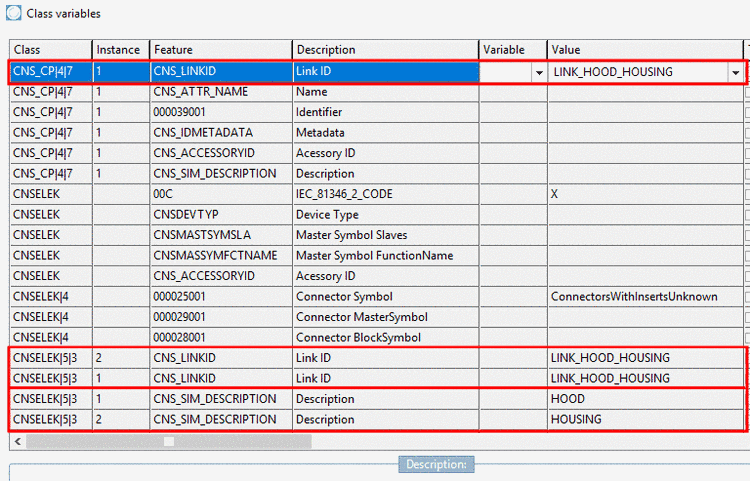The width and height of the screenshot is (750, 481).
Task: Select the CNS_IDMETADATA feature cell
Action: click(221, 133)
